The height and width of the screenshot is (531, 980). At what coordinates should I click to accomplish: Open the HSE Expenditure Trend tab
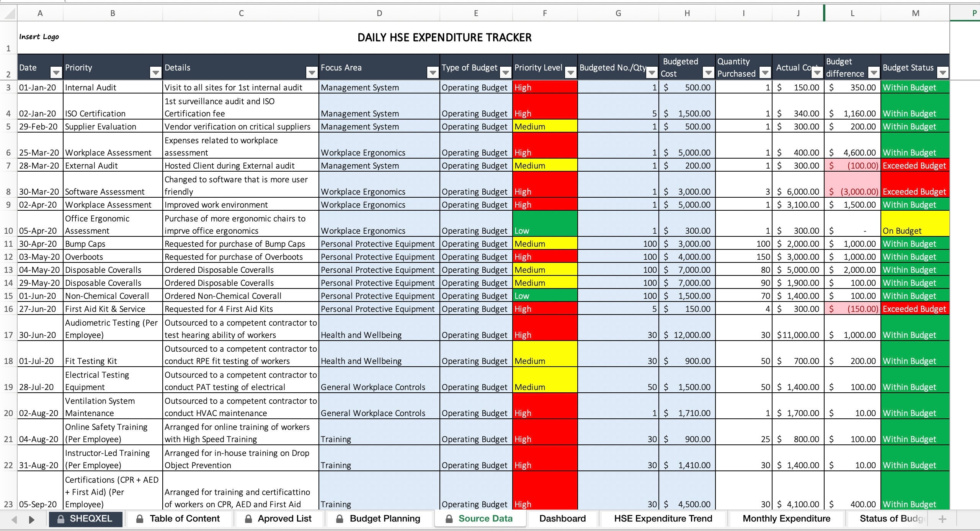663,519
